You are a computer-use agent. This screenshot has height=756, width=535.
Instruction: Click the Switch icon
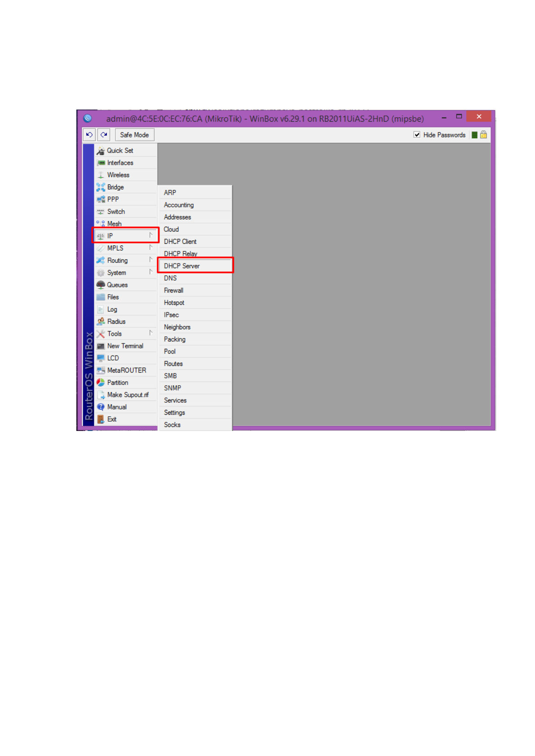point(101,211)
